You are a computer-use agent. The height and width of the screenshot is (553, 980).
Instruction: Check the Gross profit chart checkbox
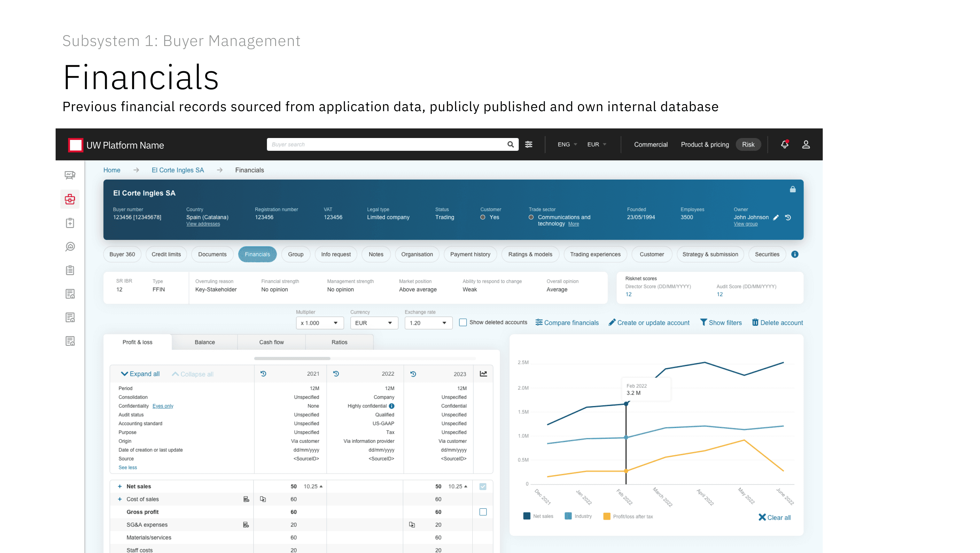(483, 512)
